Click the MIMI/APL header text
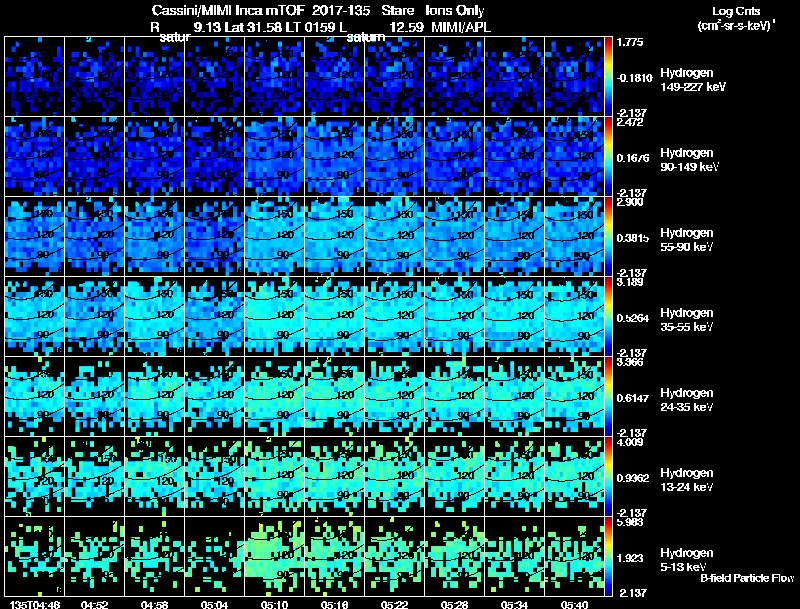This screenshot has height=609, width=800. [461, 28]
